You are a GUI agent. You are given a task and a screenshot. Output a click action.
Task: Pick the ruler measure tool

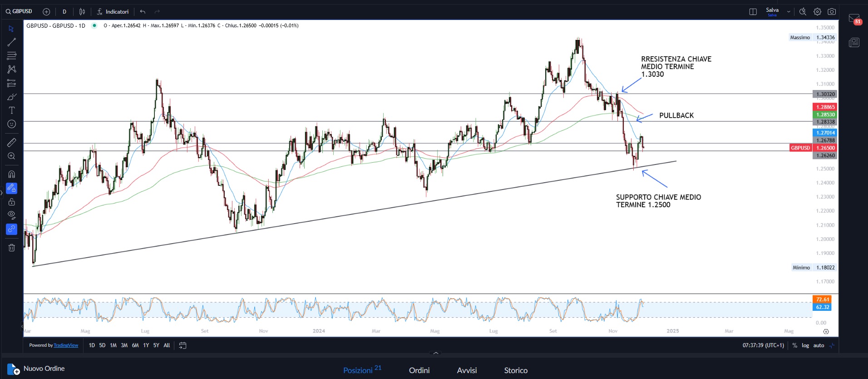12,142
